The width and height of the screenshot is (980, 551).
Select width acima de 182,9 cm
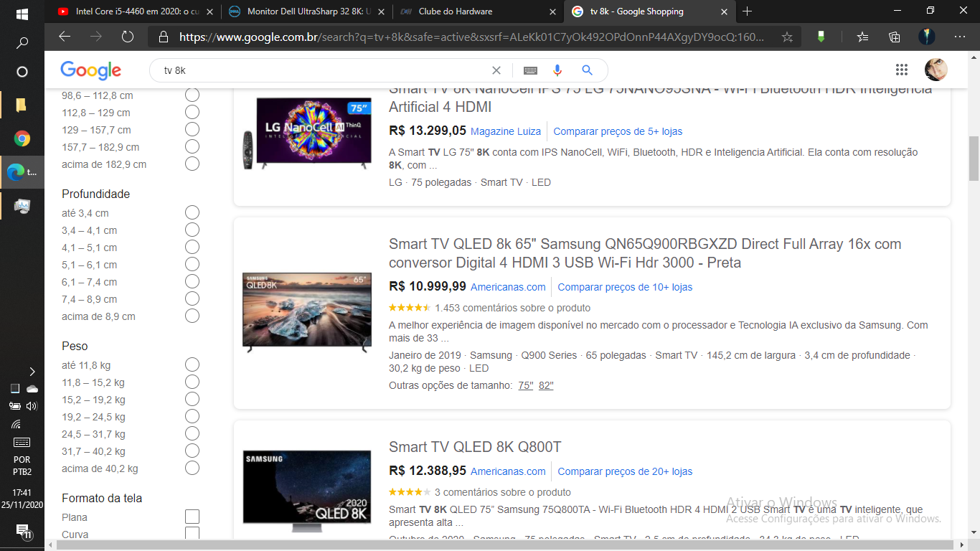pyautogui.click(x=192, y=164)
